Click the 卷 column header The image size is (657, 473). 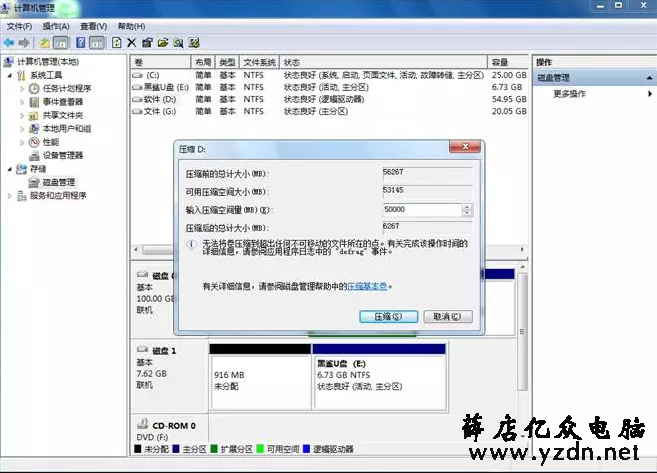click(x=160, y=62)
